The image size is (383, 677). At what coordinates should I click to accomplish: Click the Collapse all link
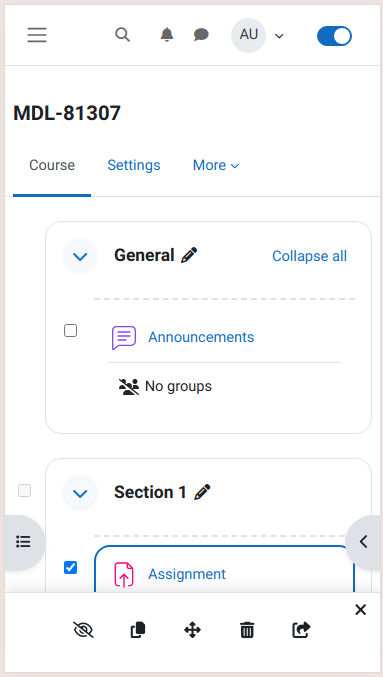pyautogui.click(x=309, y=256)
